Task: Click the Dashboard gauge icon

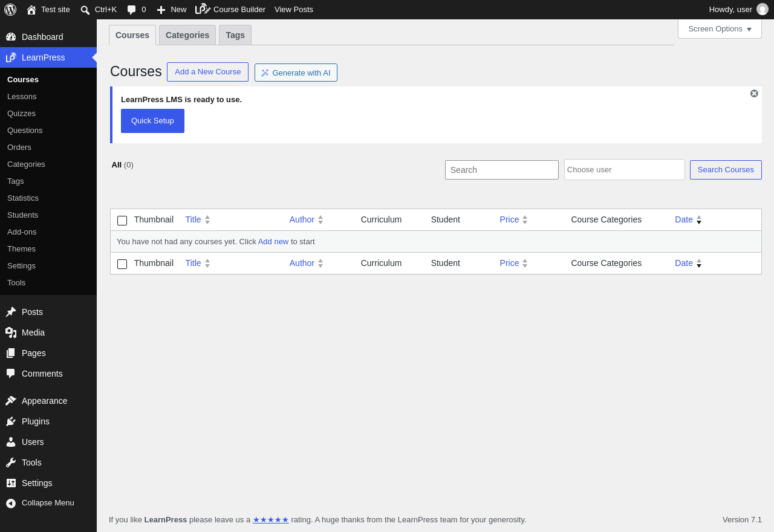Action: (x=11, y=37)
